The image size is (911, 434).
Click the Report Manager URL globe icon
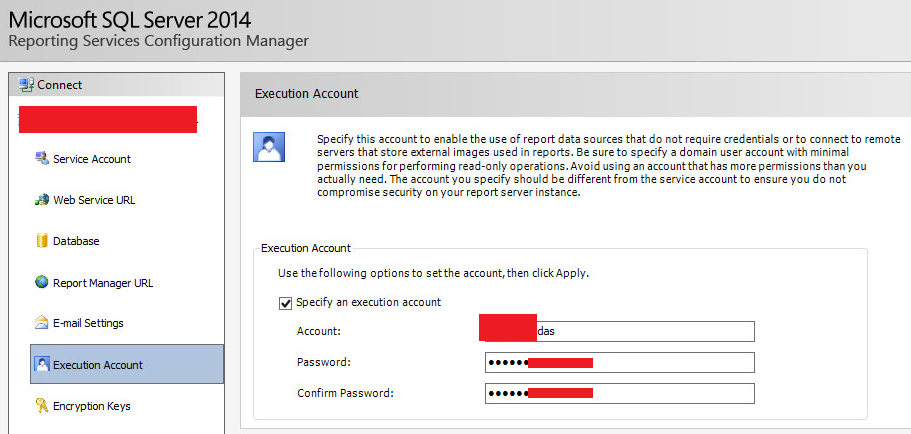tap(42, 282)
